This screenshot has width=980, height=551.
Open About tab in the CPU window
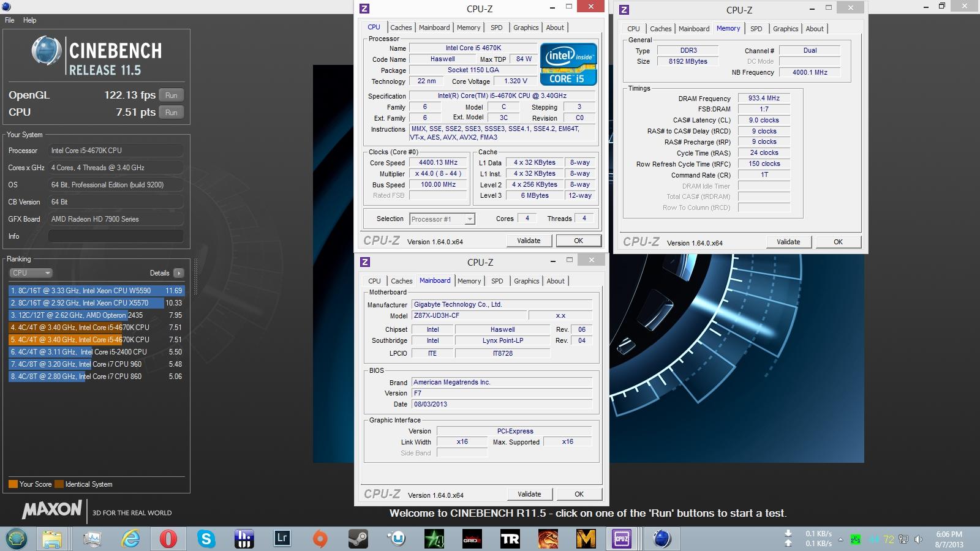(555, 28)
